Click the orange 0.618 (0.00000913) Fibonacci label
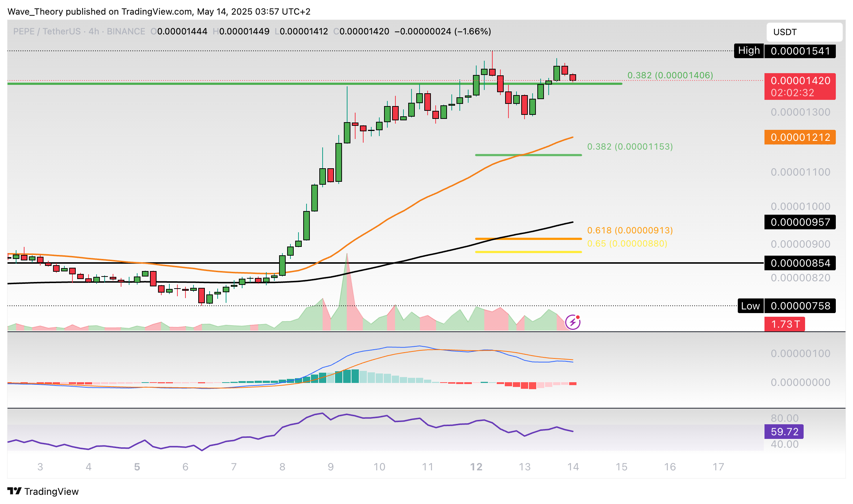 630,230
